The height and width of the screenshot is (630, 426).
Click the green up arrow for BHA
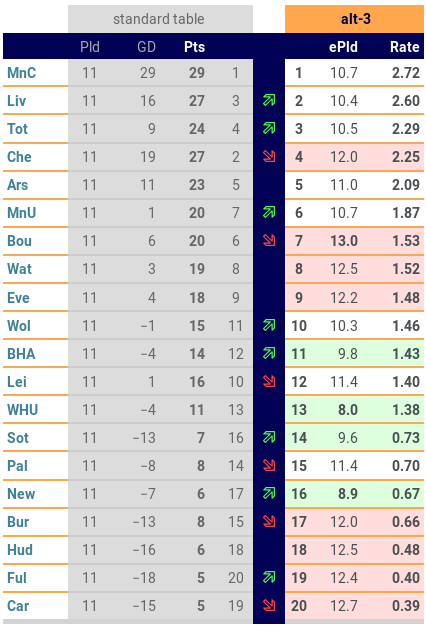point(269,353)
